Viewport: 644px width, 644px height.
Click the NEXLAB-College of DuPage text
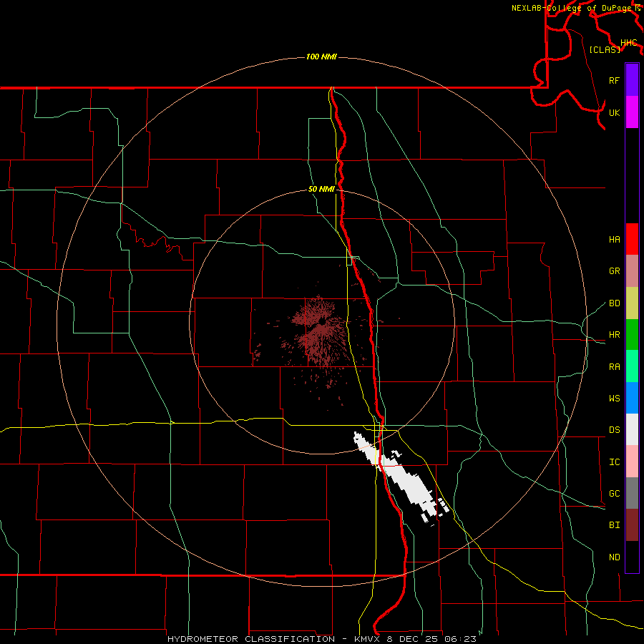pyautogui.click(x=572, y=8)
